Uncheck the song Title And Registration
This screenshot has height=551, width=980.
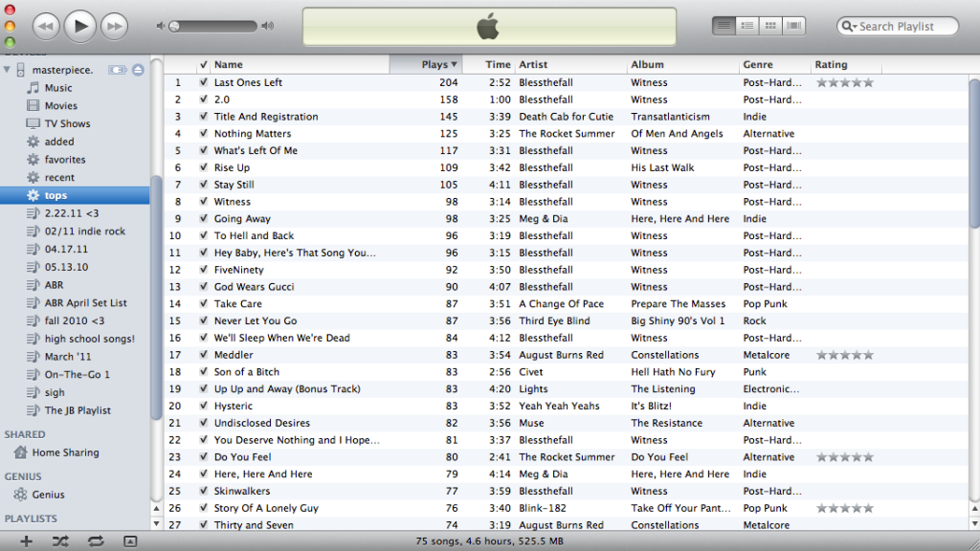(203, 116)
